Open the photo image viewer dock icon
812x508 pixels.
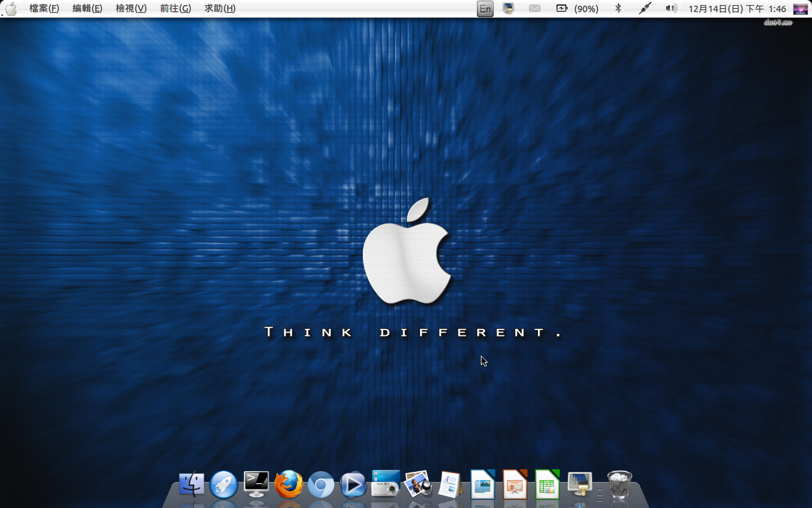tap(418, 485)
